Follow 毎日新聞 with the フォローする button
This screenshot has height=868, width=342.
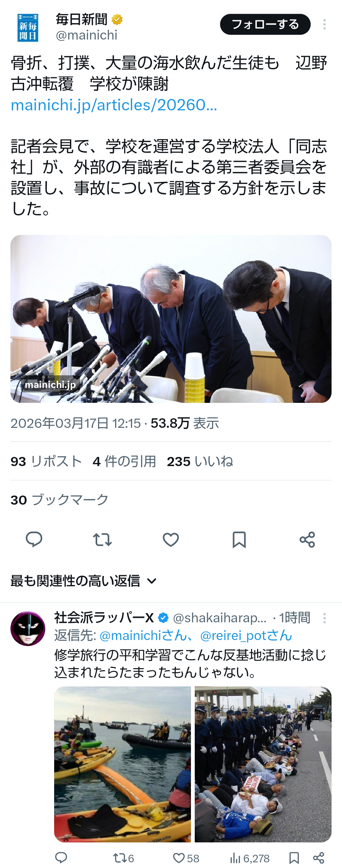[265, 24]
